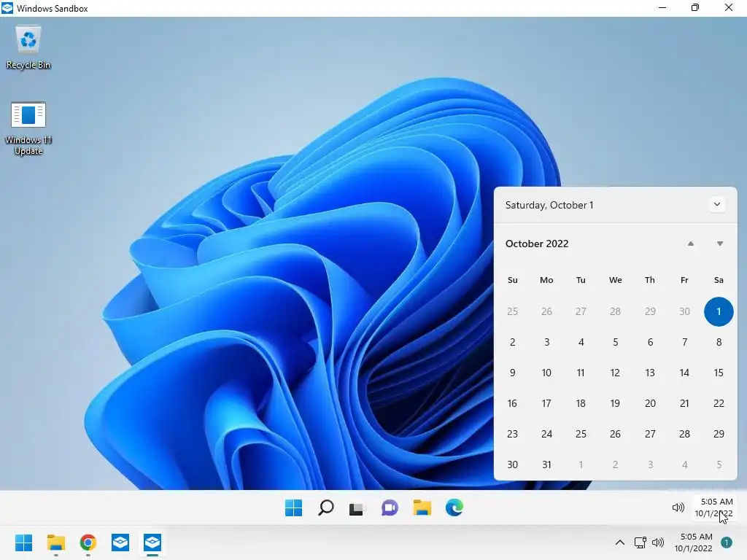747x560 pixels.
Task: Select October 7 in the calendar
Action: [x=684, y=342]
